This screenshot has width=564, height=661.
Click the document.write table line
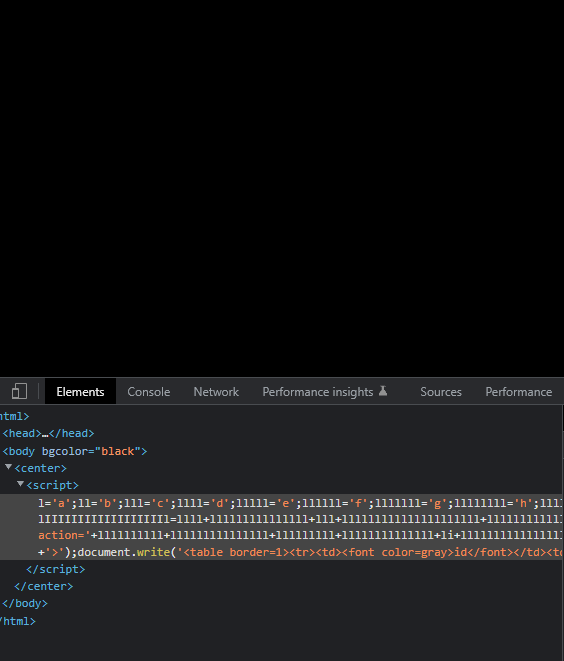coord(300,552)
